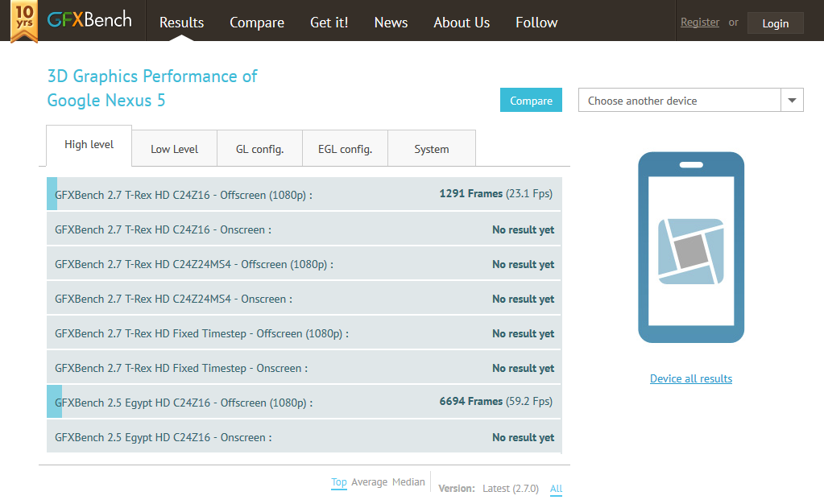
Task: Click T-Rex HD C24Z24MS4 Offscreen (1080p) row
Action: pyautogui.click(x=304, y=264)
